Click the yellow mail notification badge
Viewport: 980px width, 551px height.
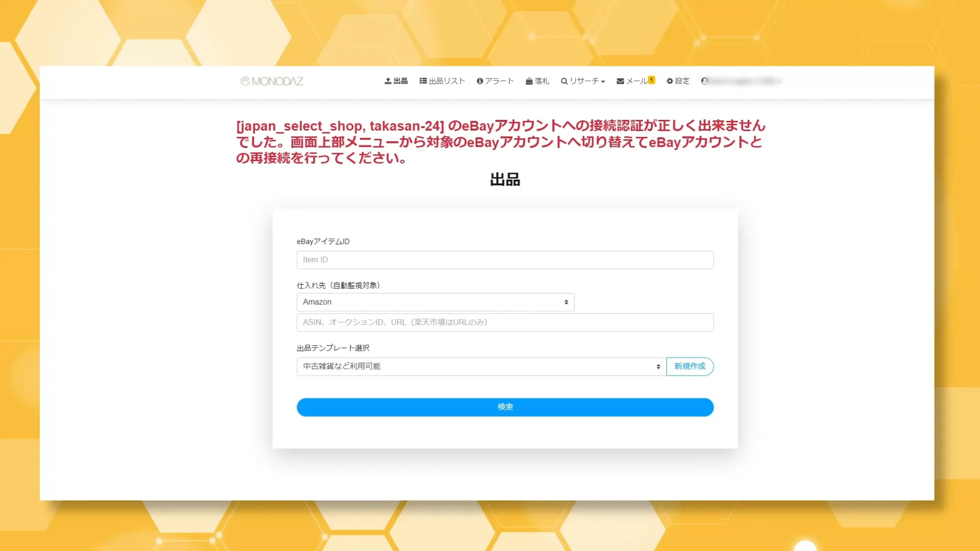652,80
